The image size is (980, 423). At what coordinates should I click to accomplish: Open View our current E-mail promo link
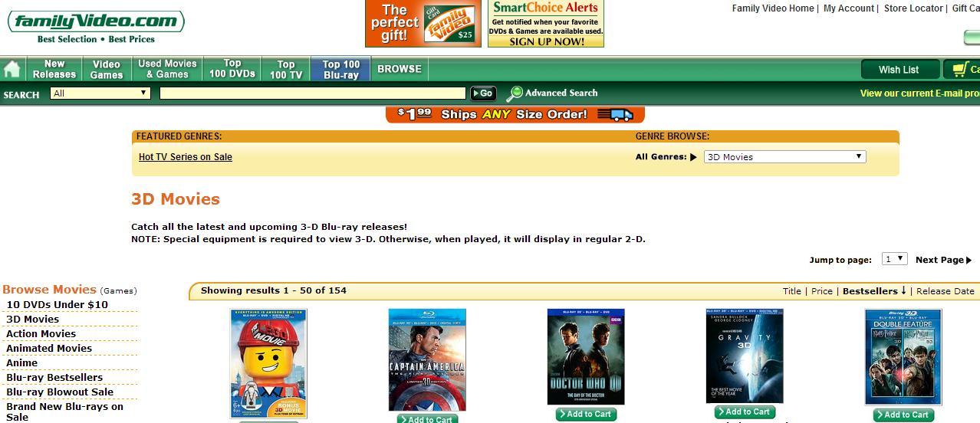pos(919,93)
